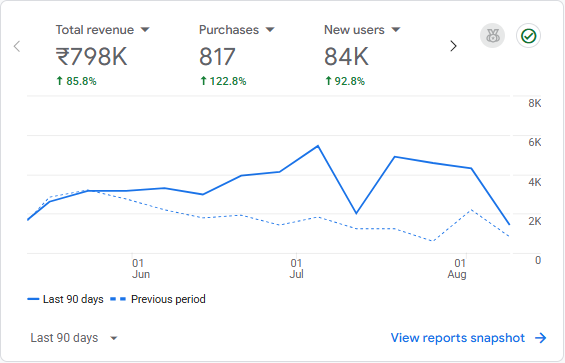The image size is (565, 363).
Task: Click the 01 Jun axis label
Action: pos(141,269)
